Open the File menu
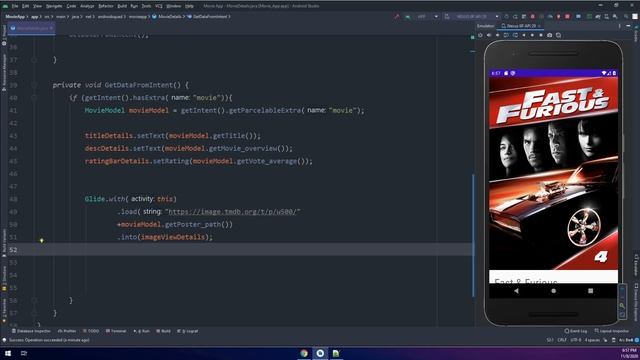 click(x=15, y=6)
